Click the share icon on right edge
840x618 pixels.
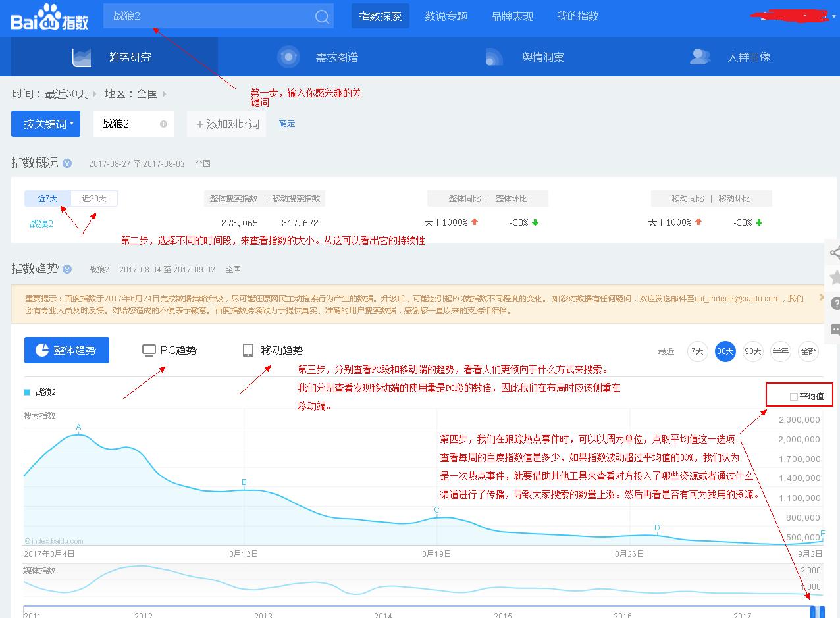coord(835,253)
